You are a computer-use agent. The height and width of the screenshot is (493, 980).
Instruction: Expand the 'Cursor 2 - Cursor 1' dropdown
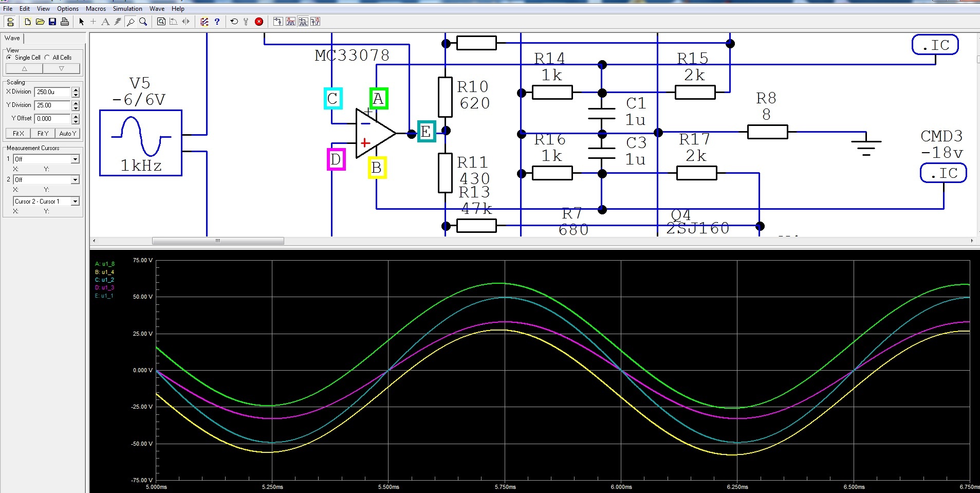pos(75,202)
